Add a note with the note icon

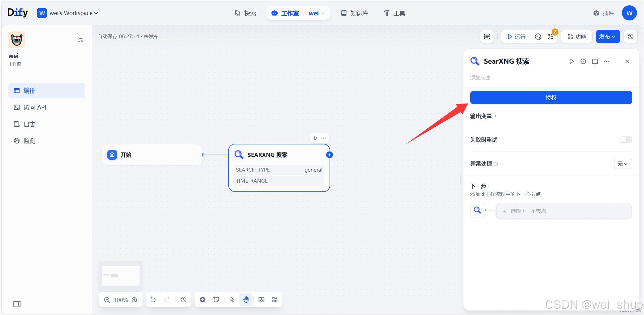(216, 300)
